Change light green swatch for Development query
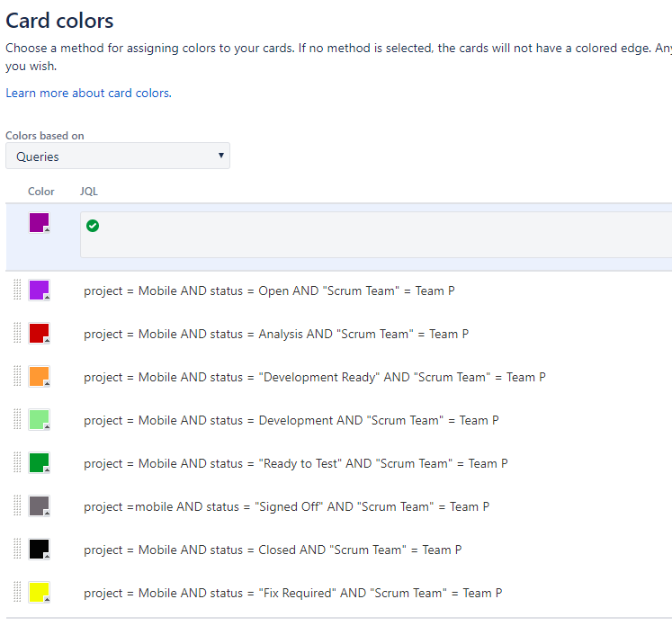Screen dimensions: 672x644 39,420
